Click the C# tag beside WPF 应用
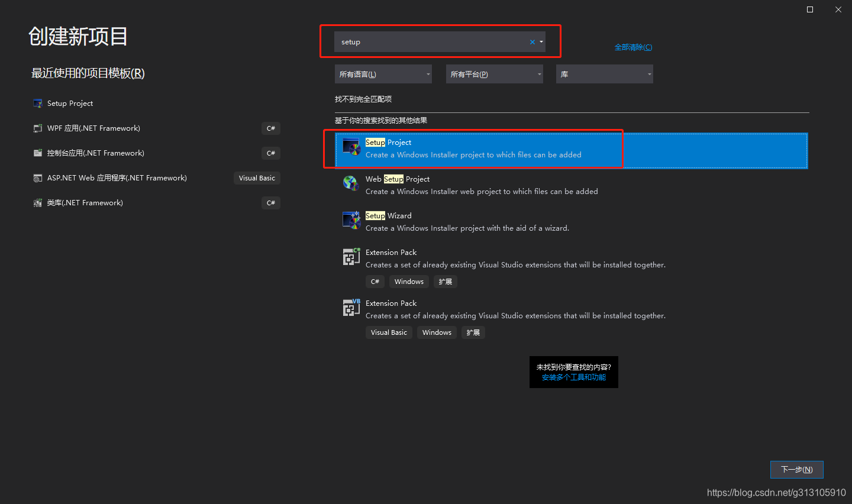This screenshot has width=852, height=504. pos(271,128)
